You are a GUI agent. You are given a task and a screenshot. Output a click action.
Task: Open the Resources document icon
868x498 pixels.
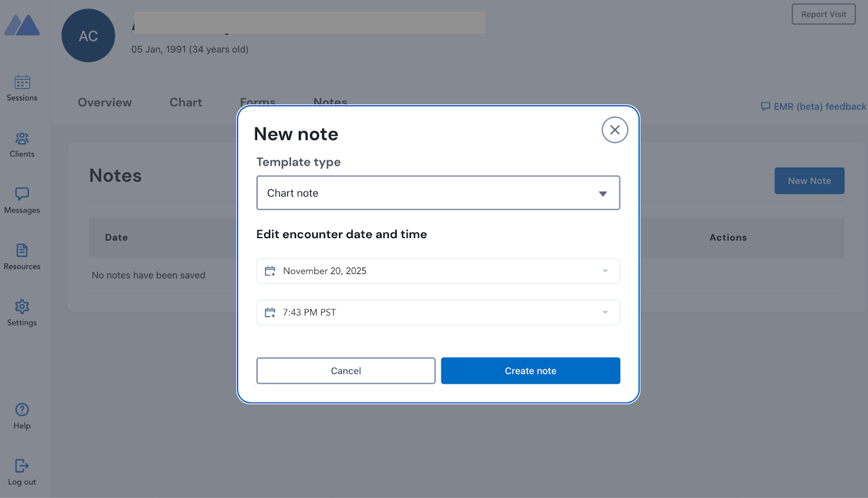pos(22,251)
